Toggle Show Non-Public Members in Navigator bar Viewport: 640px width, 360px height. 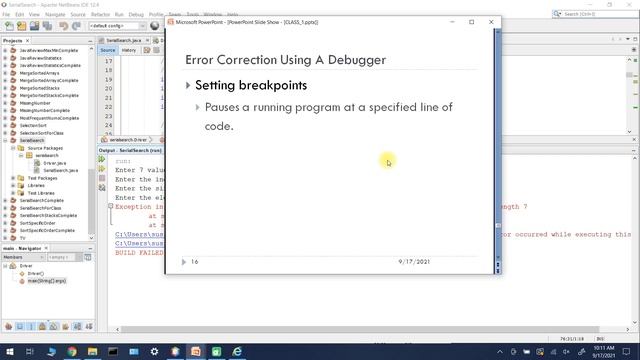(42, 326)
